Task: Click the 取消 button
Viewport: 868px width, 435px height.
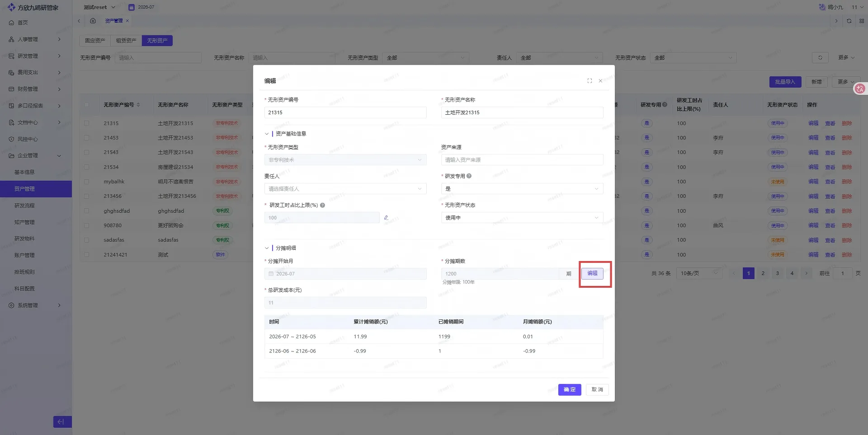Action: pos(597,389)
